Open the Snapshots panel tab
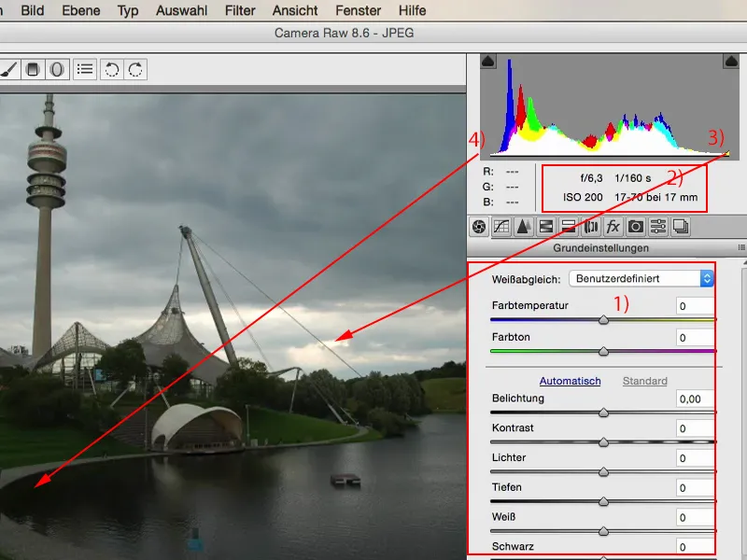747x560 pixels. (x=681, y=227)
